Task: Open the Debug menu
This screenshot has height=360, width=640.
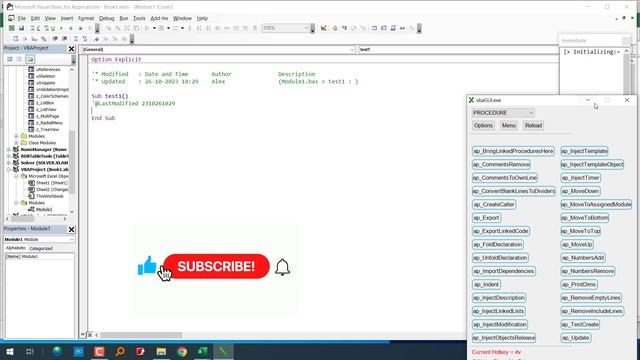Action: [107, 18]
